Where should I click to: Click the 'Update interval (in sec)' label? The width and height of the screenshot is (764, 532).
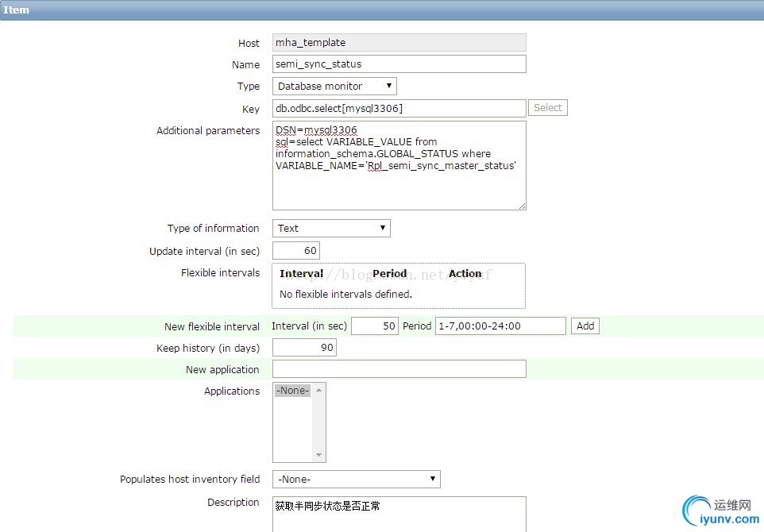[x=204, y=252]
